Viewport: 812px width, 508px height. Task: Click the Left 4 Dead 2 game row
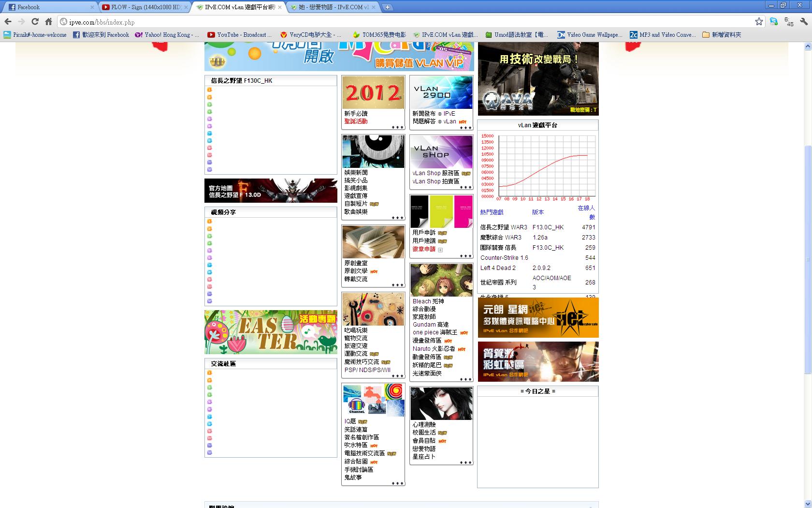[538, 268]
